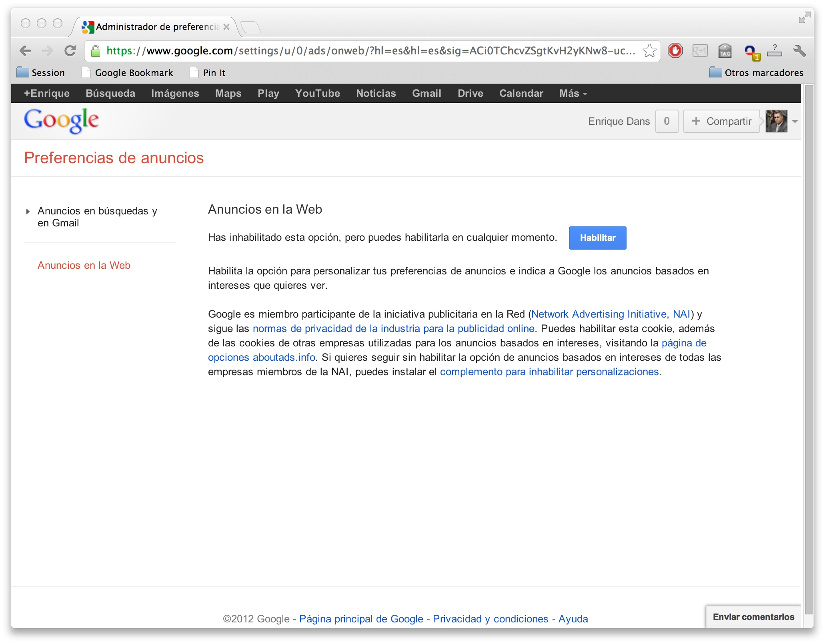Open YouTube from the Google bar
Viewport: 825px width, 644px height.
[317, 93]
